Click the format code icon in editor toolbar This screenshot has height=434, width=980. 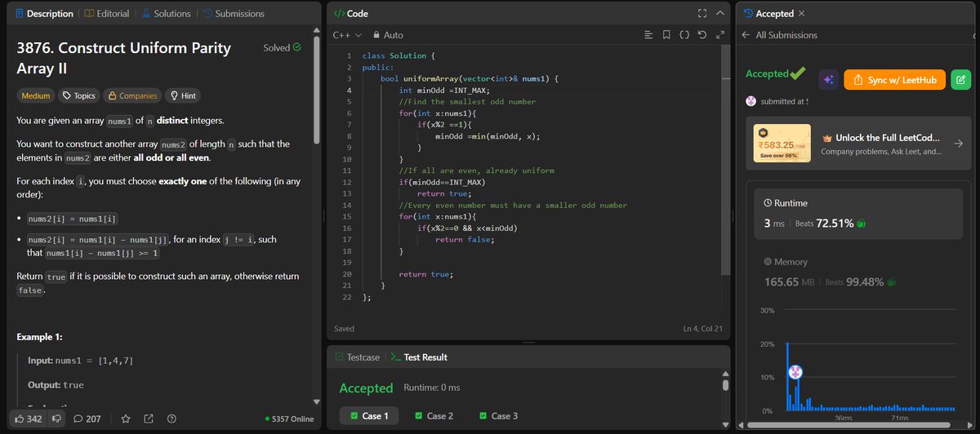click(x=648, y=35)
